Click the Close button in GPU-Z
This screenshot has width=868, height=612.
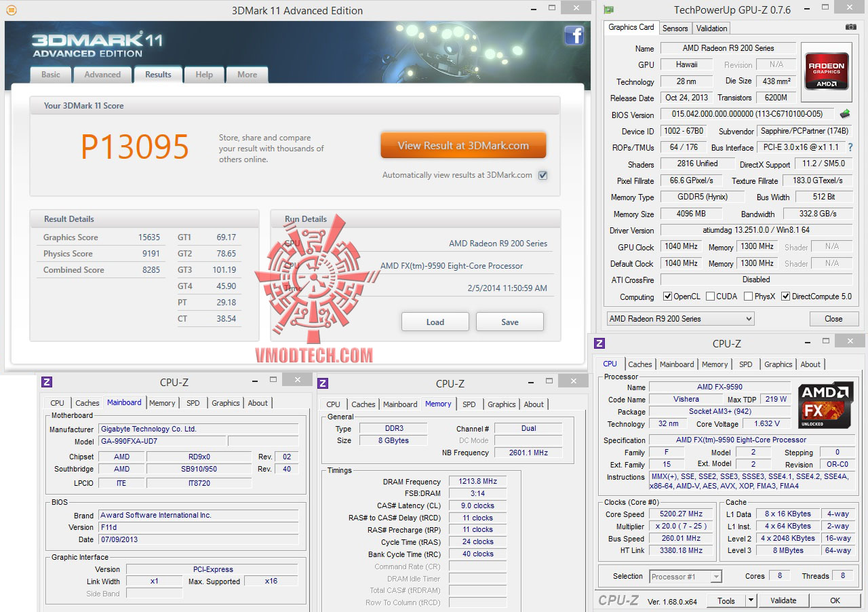pyautogui.click(x=833, y=319)
